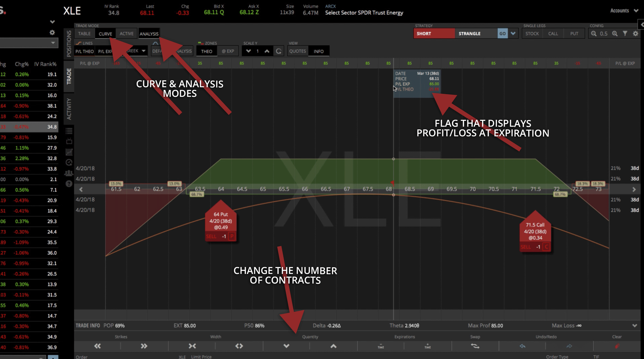Image resolution: width=644 pixels, height=359 pixels.
Task: Expand the Trade Info chevron at right
Action: pyautogui.click(x=635, y=326)
